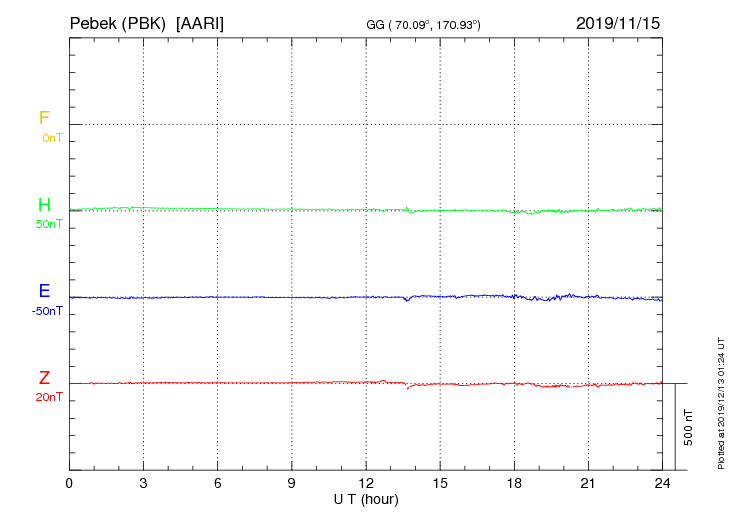Click the blue -50nT baseline label
This screenshot has width=730, height=520.
point(47,311)
